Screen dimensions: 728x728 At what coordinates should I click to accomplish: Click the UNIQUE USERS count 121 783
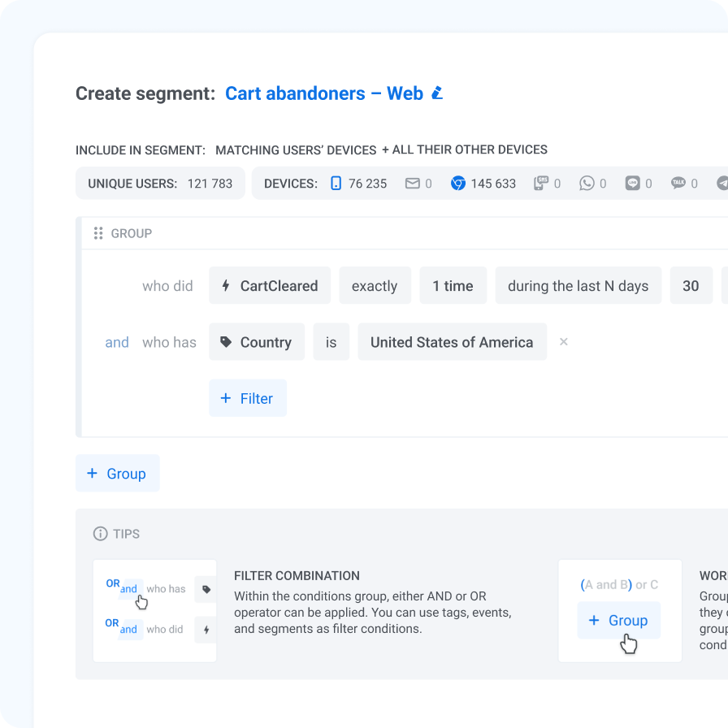click(210, 184)
